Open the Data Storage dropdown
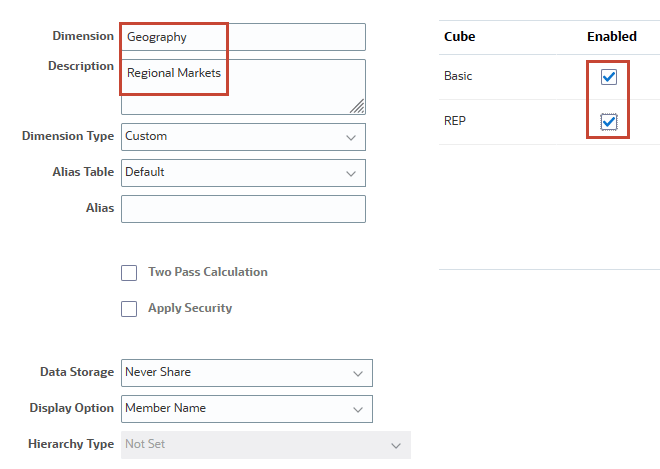The height and width of the screenshot is (469, 660). click(x=246, y=372)
